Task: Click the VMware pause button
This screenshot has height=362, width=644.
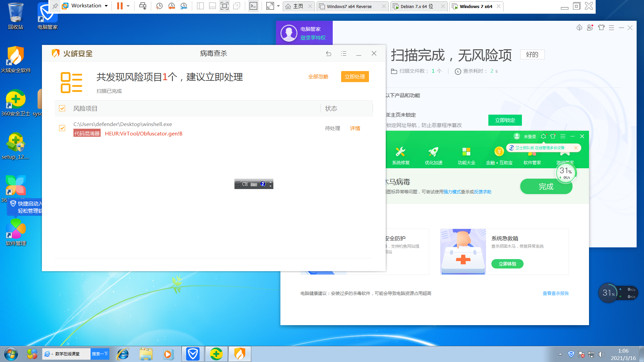Action: click(x=120, y=6)
